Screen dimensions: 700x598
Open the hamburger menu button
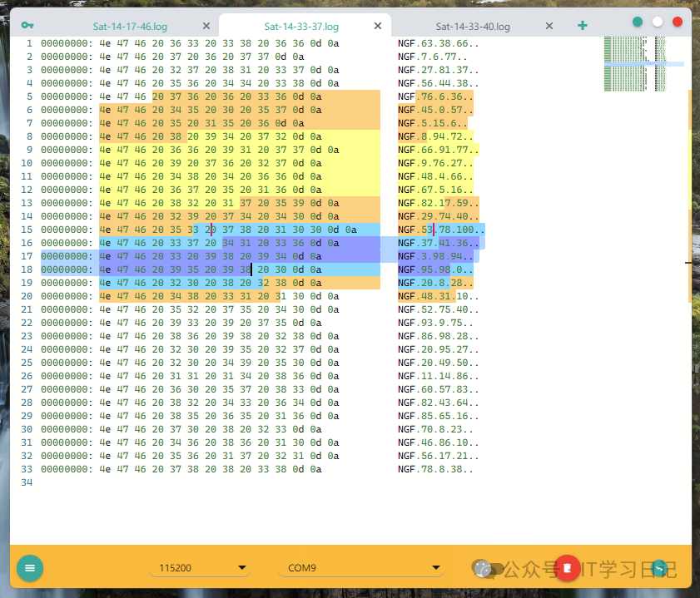click(30, 568)
